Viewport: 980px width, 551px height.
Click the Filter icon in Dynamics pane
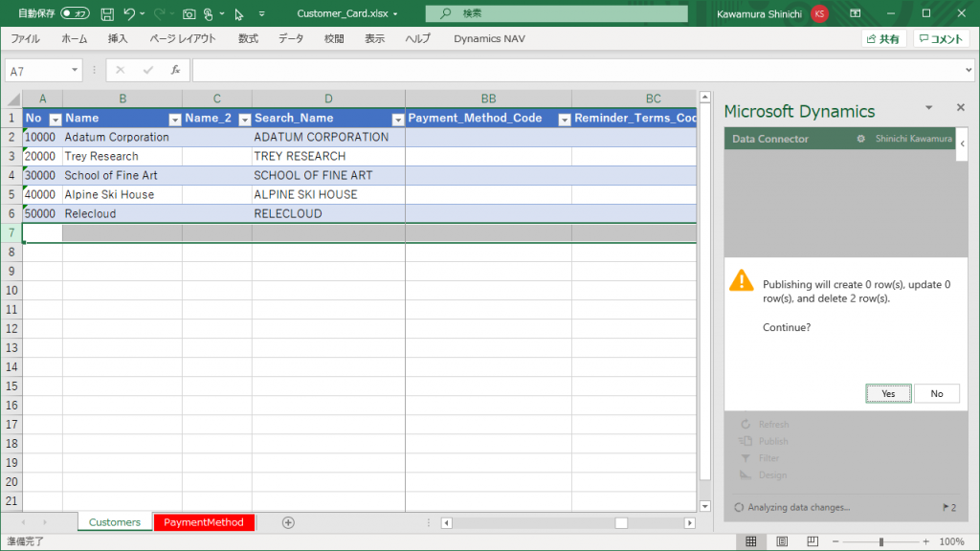point(746,458)
